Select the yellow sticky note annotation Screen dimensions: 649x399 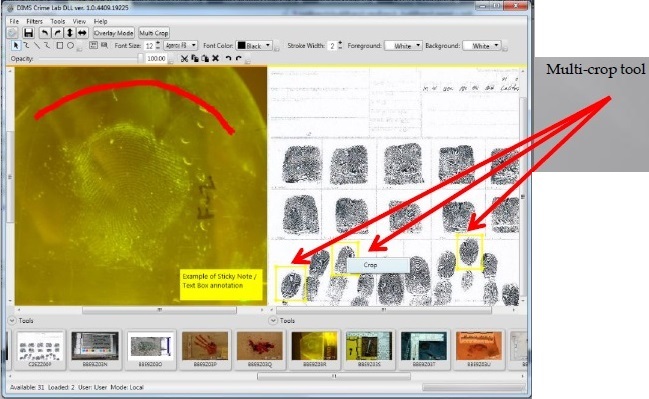click(x=221, y=285)
